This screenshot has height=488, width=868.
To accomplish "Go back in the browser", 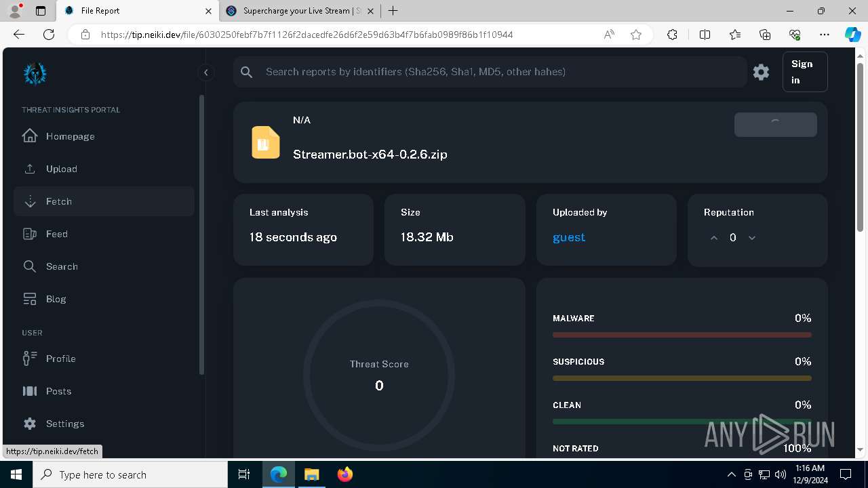I will click(19, 35).
